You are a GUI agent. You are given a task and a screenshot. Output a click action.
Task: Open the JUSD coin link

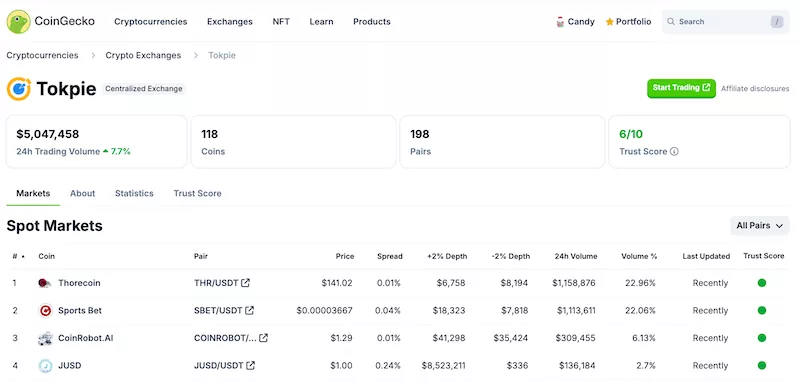(x=70, y=366)
